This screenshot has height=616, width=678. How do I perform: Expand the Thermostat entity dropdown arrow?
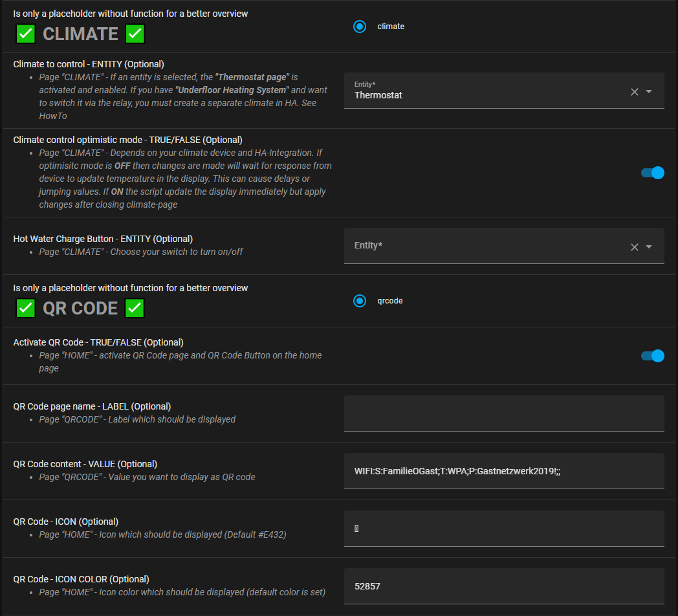(x=649, y=92)
